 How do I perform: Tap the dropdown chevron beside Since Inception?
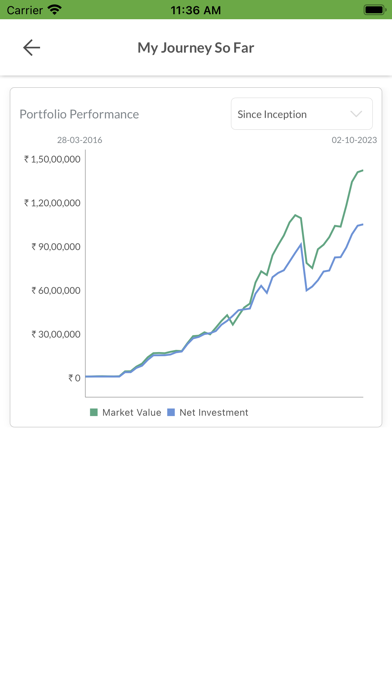pos(356,114)
